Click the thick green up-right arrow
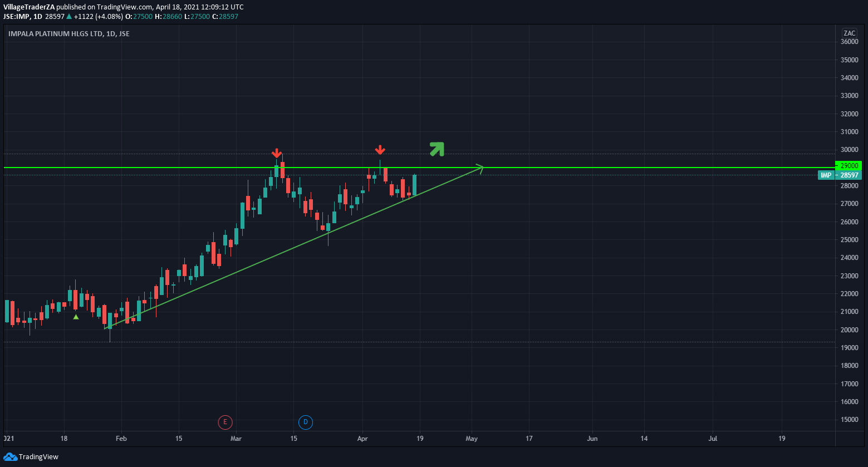The height and width of the screenshot is (467, 868). tap(437, 149)
